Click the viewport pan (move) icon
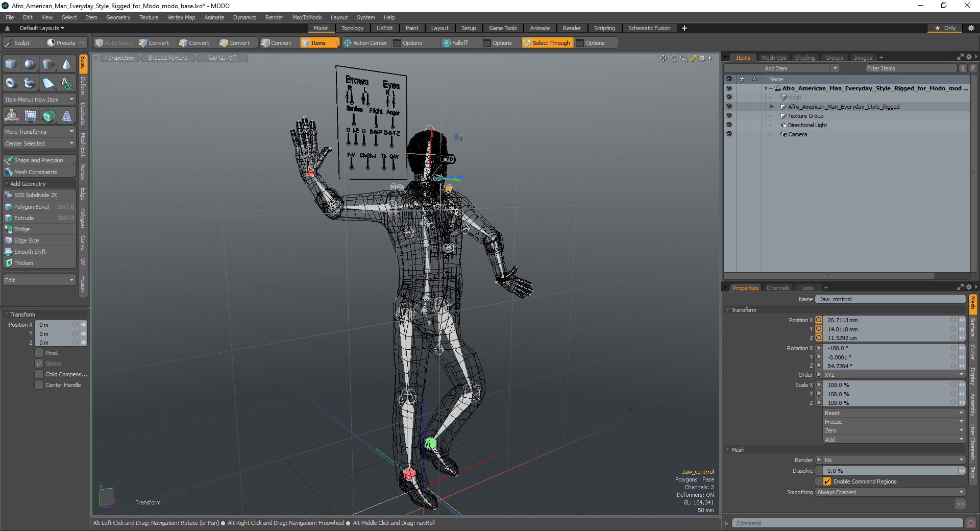Image resolution: width=980 pixels, height=531 pixels. pos(663,58)
